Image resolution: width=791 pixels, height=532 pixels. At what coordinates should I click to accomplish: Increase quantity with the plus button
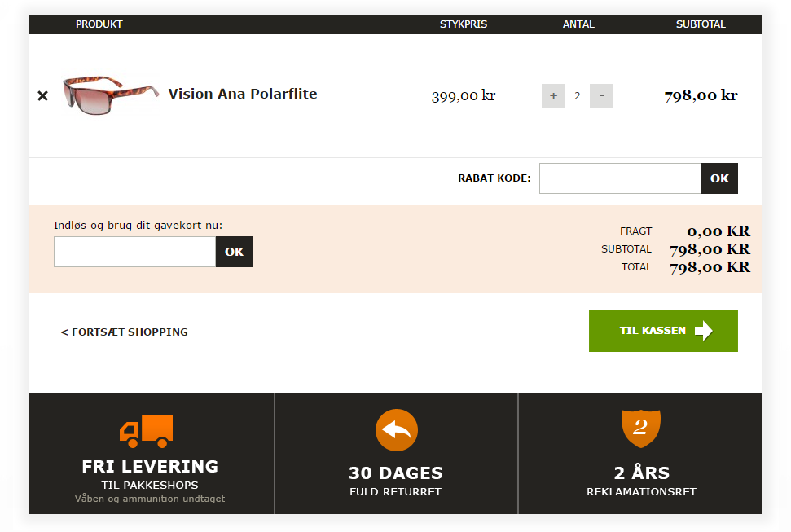coord(553,96)
